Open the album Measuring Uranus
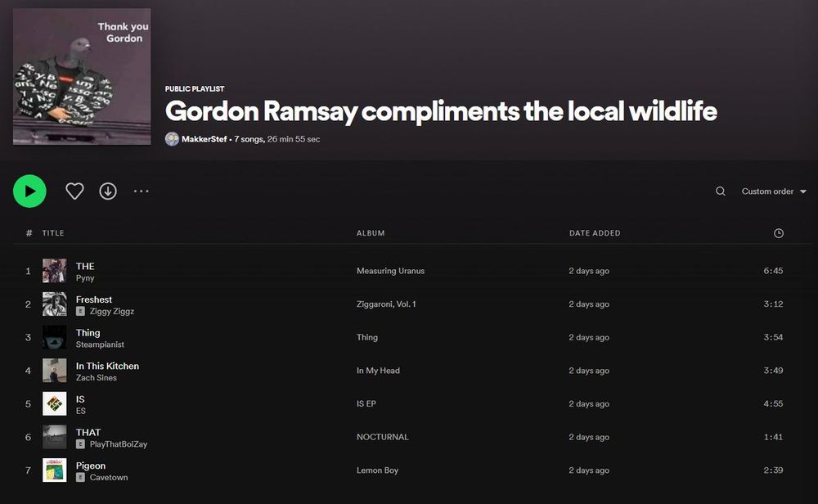 click(391, 271)
